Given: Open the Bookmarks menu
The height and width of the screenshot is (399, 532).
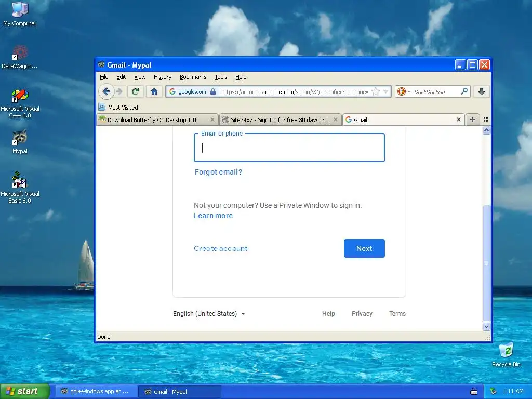Looking at the screenshot, I should click(x=193, y=77).
